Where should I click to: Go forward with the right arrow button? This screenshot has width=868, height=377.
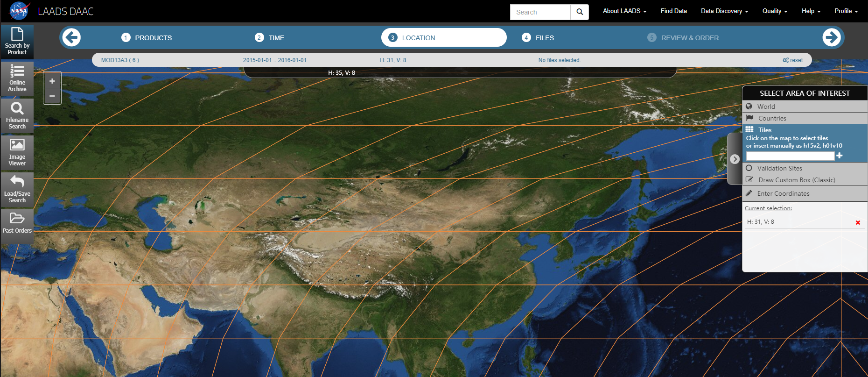point(832,37)
